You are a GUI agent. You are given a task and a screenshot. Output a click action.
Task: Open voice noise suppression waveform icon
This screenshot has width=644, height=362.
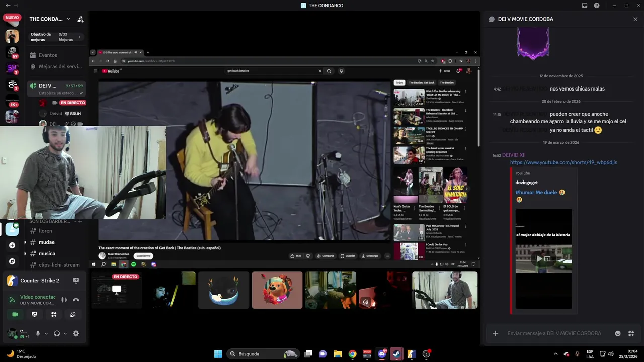[x=64, y=300]
